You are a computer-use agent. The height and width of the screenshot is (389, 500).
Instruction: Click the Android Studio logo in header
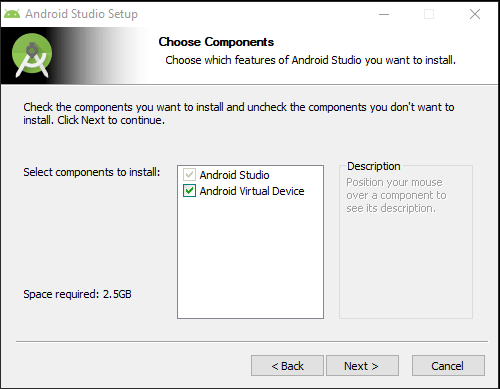32,55
